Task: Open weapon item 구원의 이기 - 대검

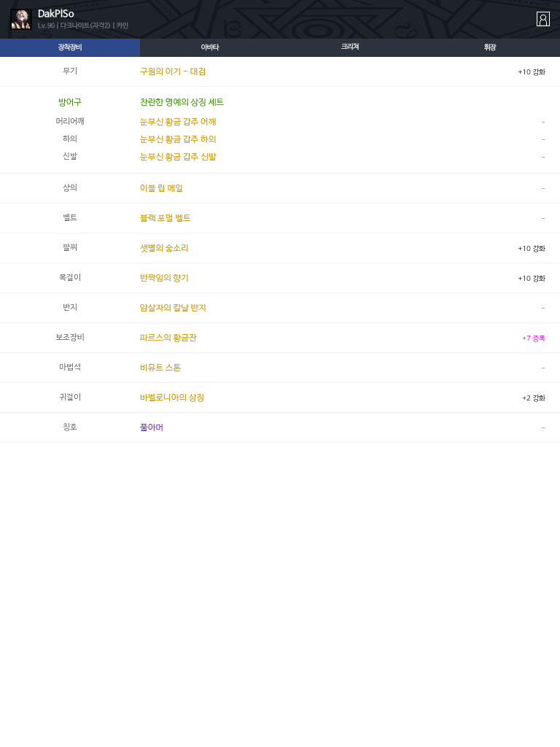Action: pyautogui.click(x=173, y=71)
